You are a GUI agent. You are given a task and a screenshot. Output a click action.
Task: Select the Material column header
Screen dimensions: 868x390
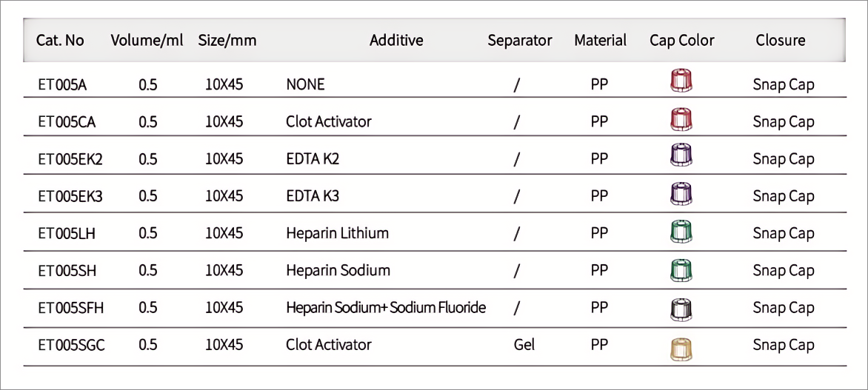pos(601,40)
